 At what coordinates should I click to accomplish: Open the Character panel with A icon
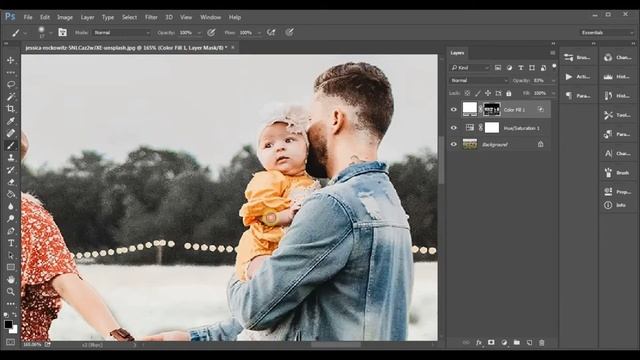point(618,153)
